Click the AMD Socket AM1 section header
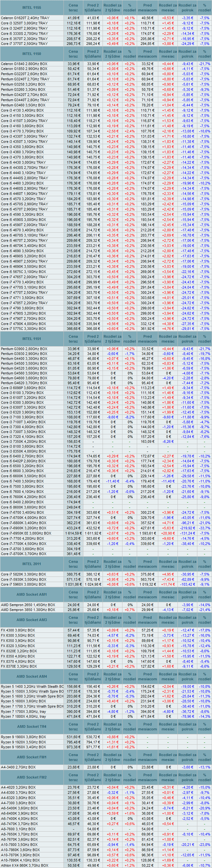This screenshot has width=212, height=868. (32, 594)
